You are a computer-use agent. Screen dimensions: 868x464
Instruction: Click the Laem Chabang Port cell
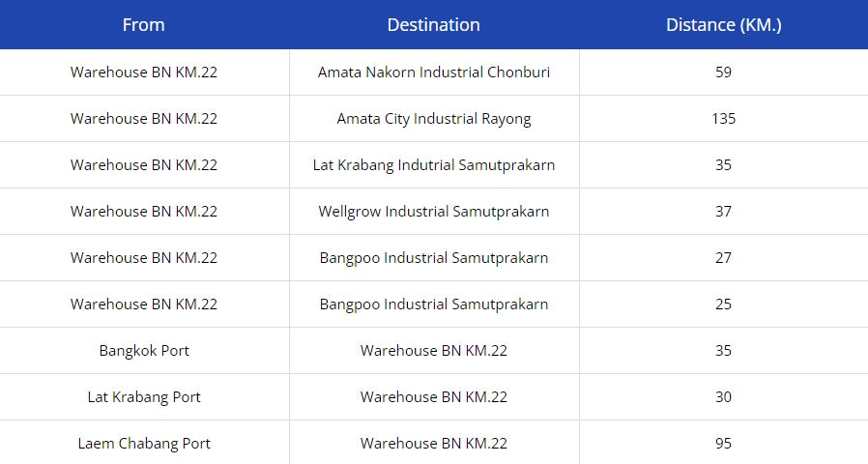(144, 444)
